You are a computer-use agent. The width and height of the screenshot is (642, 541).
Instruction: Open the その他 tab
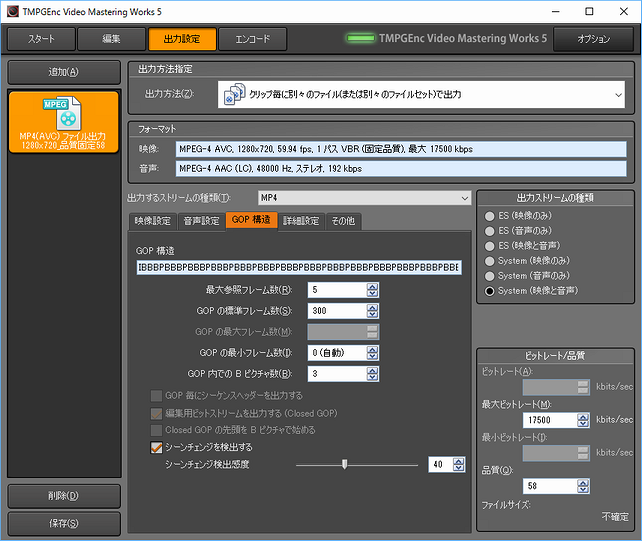coord(343,221)
